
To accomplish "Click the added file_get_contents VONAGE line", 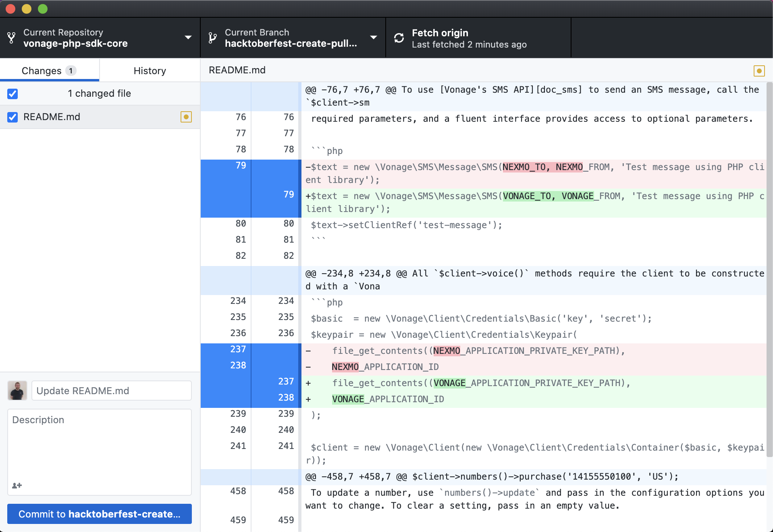I will [534, 383].
